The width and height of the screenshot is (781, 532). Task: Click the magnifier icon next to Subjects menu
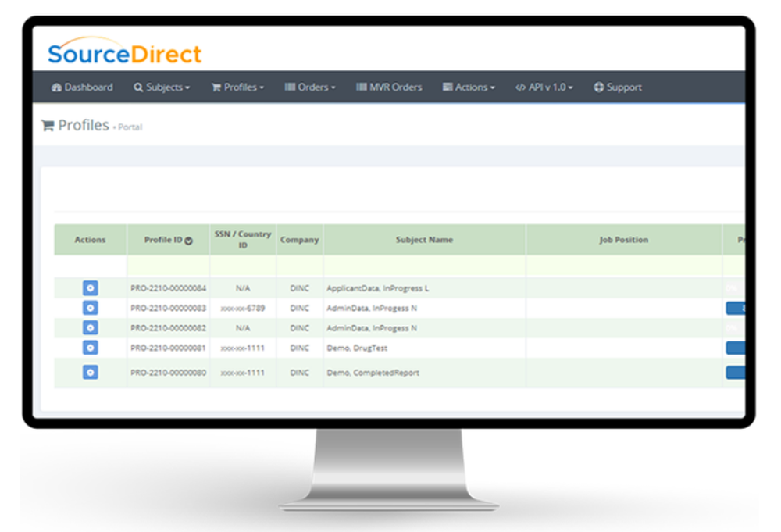137,87
